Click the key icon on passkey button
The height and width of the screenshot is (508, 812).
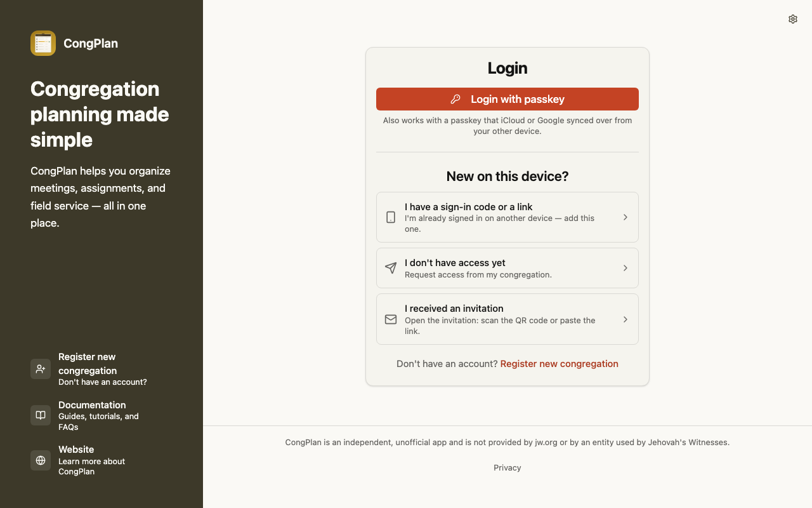455,99
